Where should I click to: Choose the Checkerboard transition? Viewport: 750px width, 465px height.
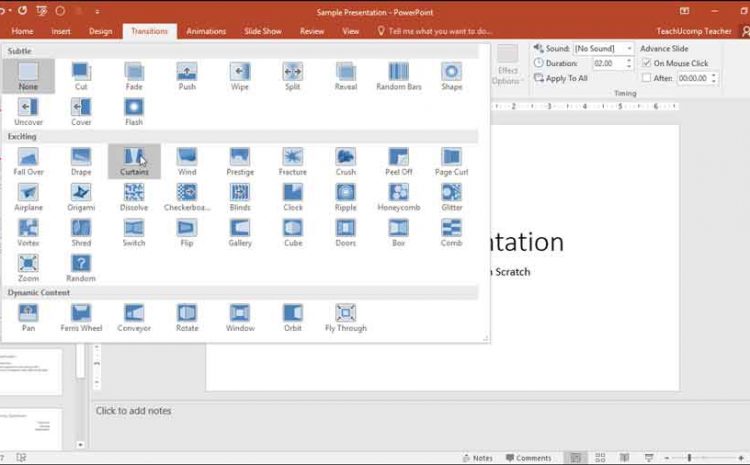click(x=187, y=197)
